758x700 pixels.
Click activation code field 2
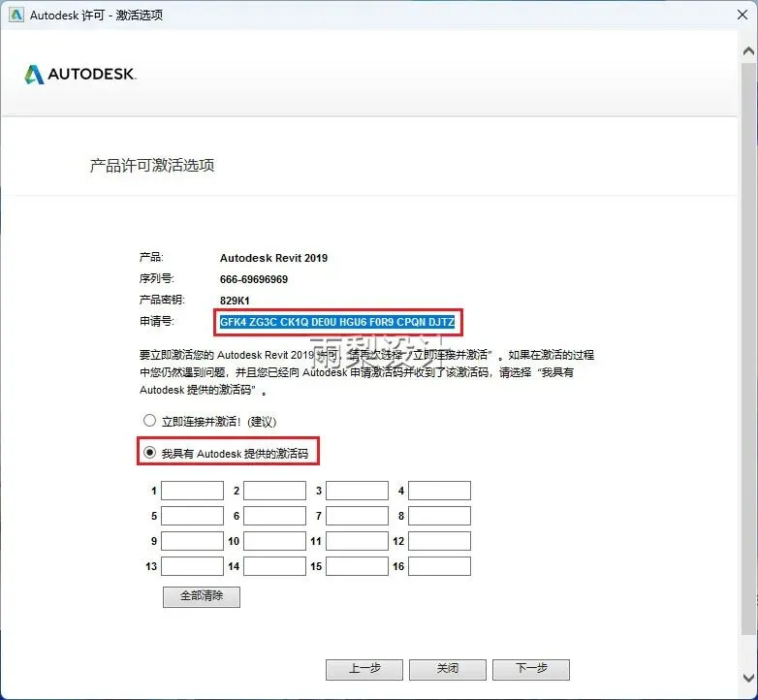click(274, 491)
